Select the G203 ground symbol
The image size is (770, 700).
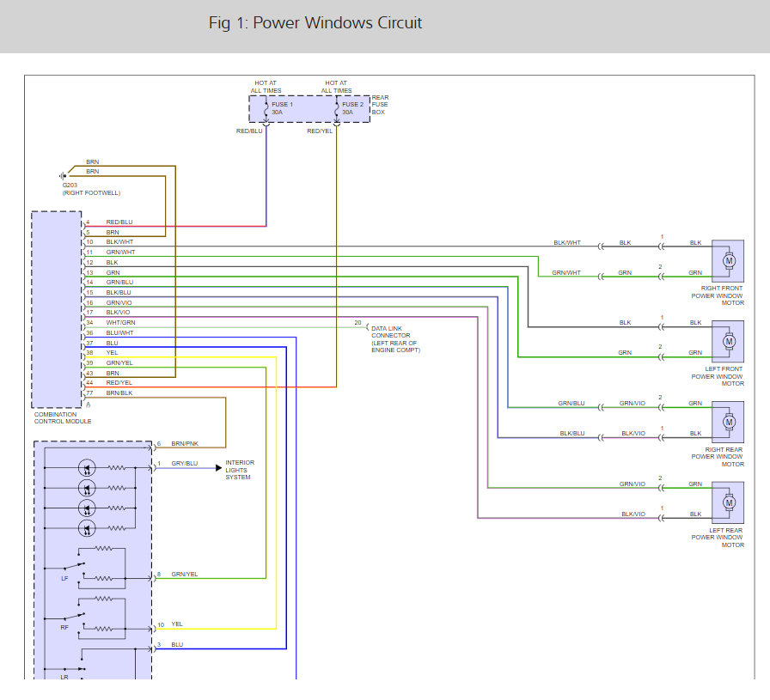click(63, 176)
